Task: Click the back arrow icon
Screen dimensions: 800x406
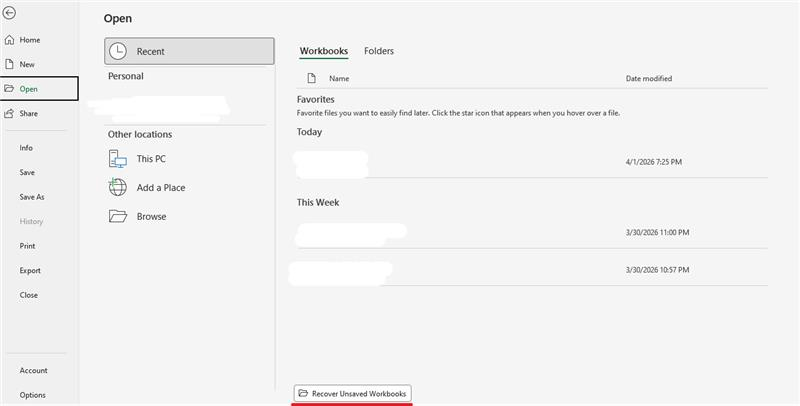Action: click(9, 13)
